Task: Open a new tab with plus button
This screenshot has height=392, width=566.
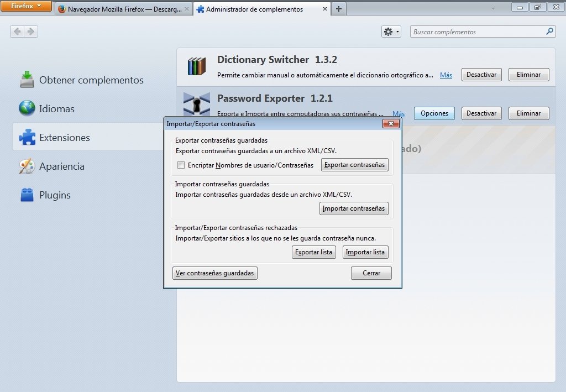Action: tap(339, 9)
